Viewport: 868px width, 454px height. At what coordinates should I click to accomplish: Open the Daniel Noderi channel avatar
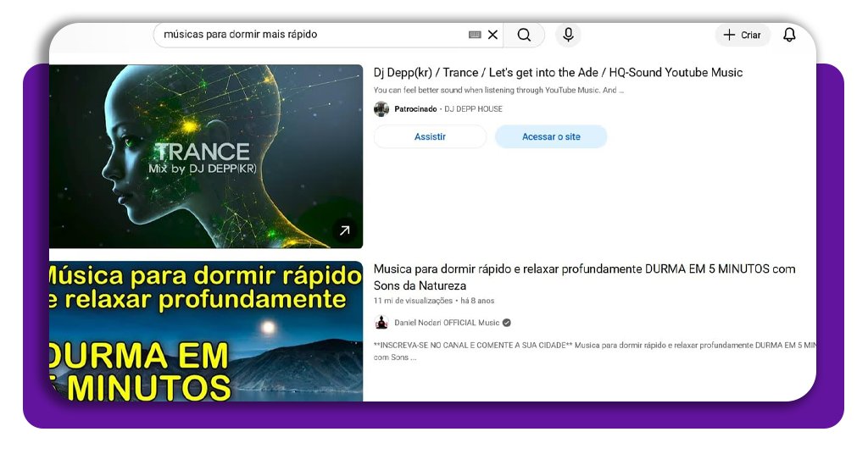coord(381,323)
